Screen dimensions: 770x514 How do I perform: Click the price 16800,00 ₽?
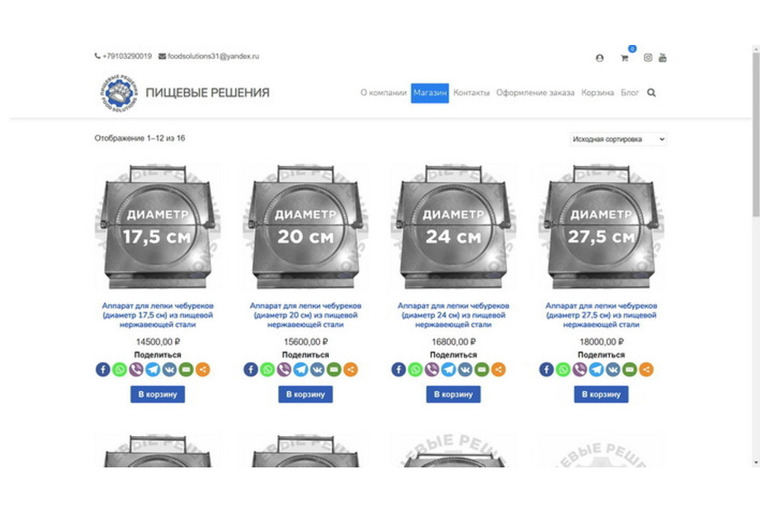point(453,342)
